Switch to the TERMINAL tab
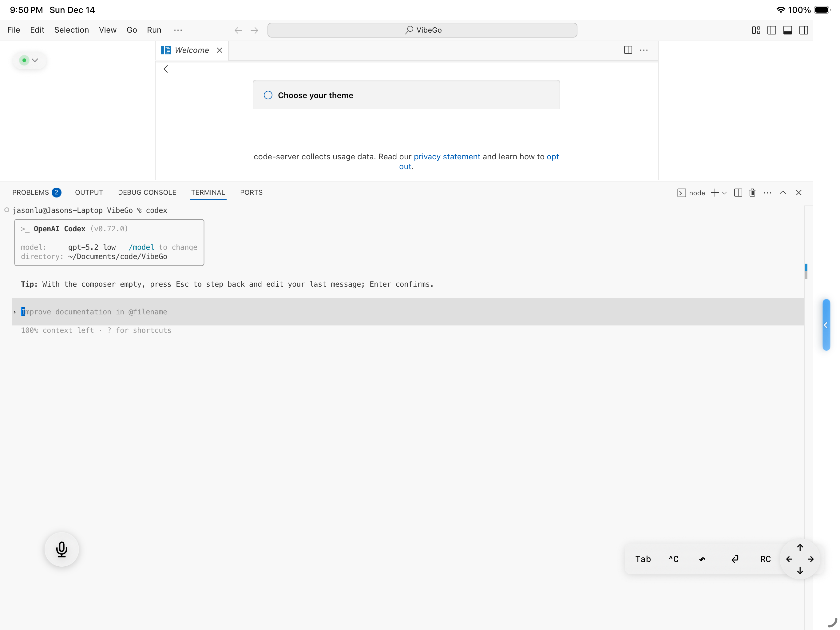This screenshot has width=840, height=630. coord(208,192)
